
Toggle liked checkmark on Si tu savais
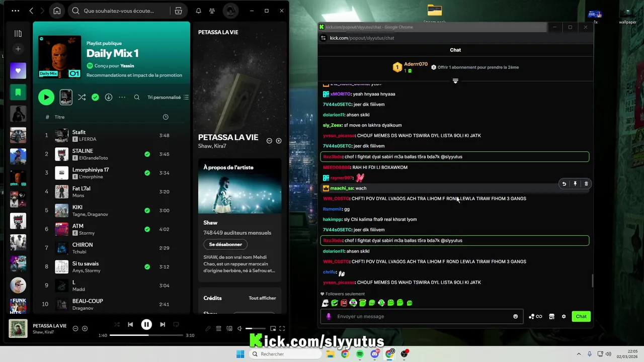(x=147, y=266)
